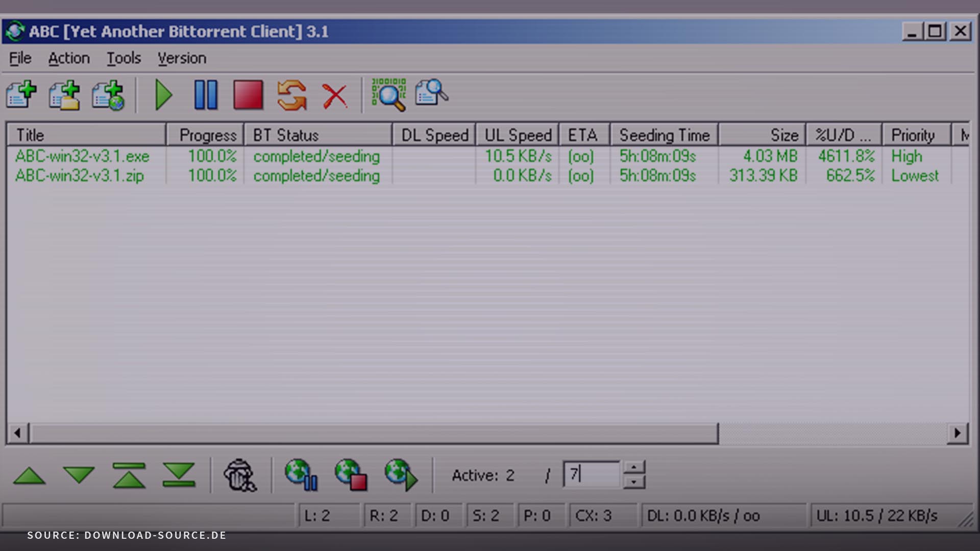The image size is (980, 551).
Task: Sort by DL Speed column header
Action: coord(434,135)
